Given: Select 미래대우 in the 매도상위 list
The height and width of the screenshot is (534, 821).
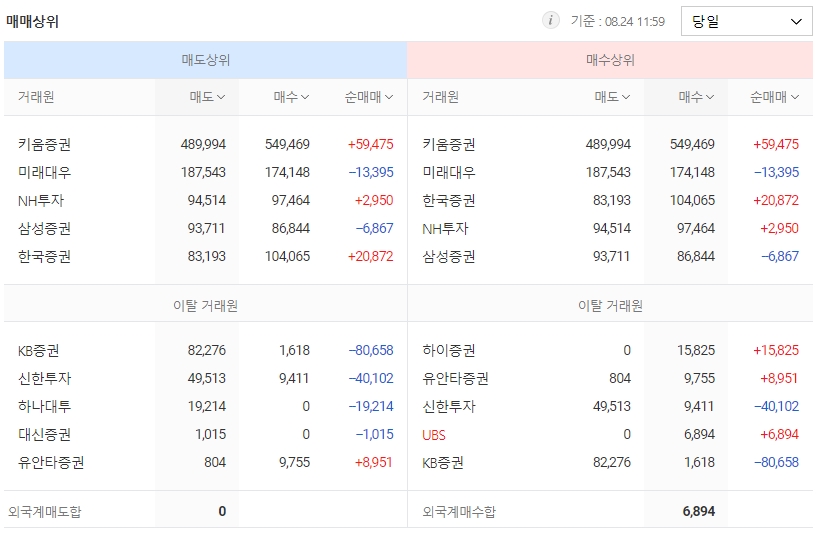Looking at the screenshot, I should coord(45,172).
